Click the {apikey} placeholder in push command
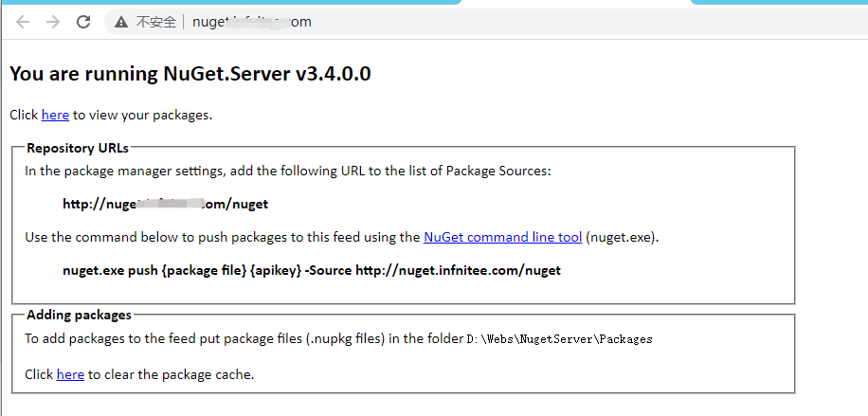 click(276, 270)
